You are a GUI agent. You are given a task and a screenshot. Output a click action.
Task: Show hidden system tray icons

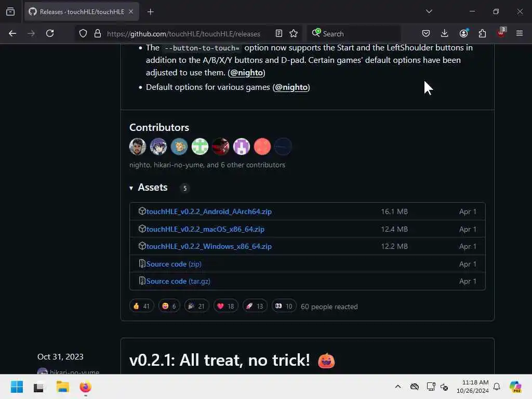tap(398, 387)
